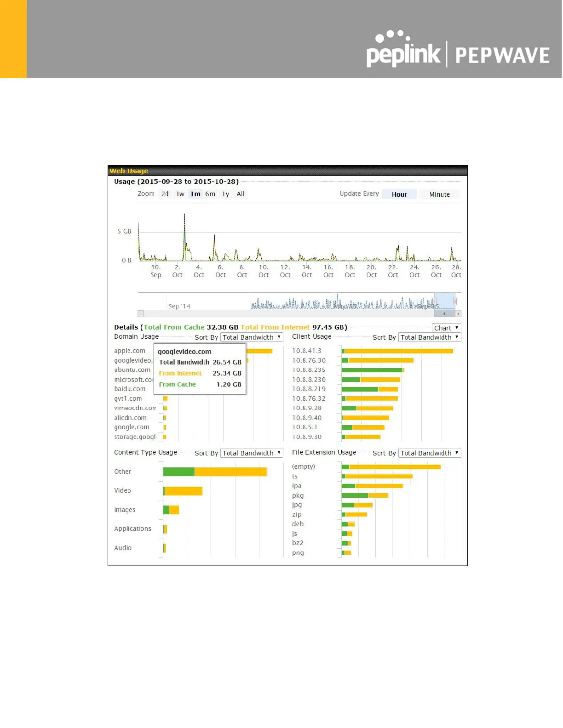
Task: Choose the 2d zoom option
Action: tap(165, 194)
